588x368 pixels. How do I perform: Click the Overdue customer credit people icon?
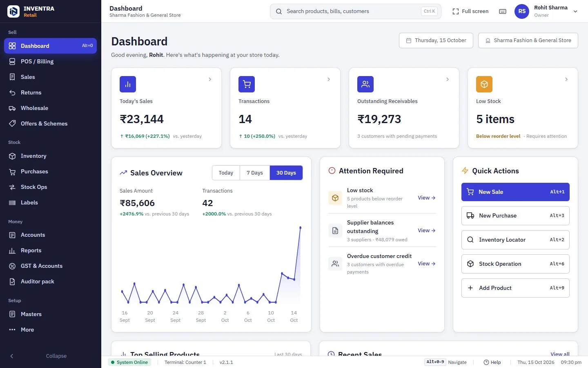point(335,264)
